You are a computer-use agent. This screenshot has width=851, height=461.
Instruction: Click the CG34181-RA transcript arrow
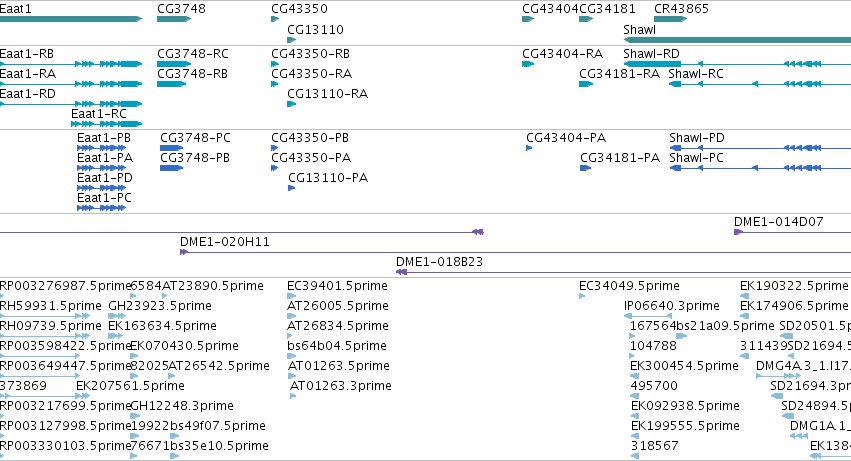coord(586,84)
